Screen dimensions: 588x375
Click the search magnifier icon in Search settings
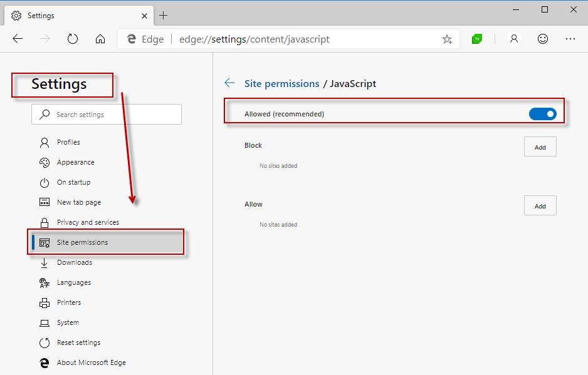tap(45, 114)
